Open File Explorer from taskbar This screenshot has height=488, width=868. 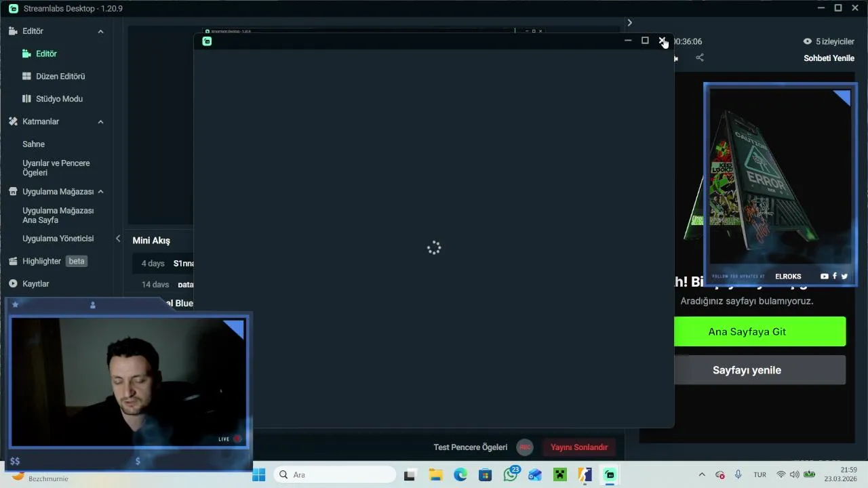pos(435,475)
